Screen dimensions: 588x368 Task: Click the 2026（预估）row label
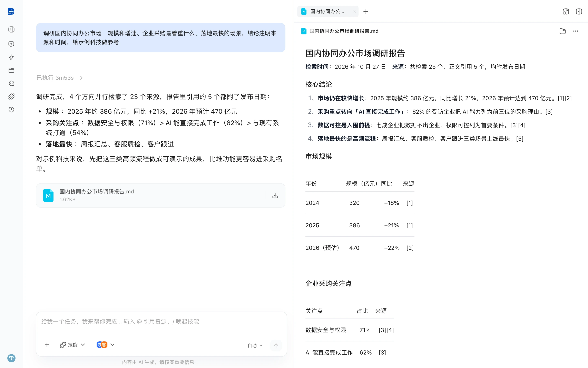[x=322, y=248]
